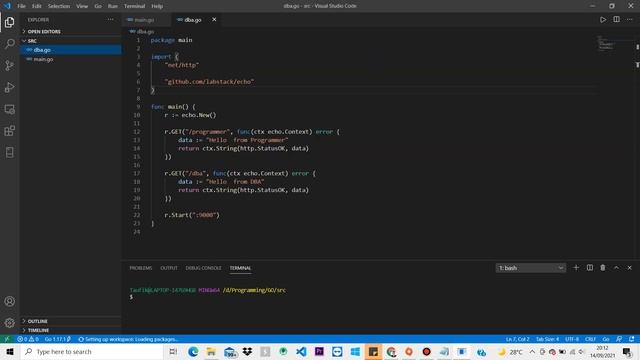The image size is (640, 360).
Task: Open the Run and Debug view
Action: (9, 87)
